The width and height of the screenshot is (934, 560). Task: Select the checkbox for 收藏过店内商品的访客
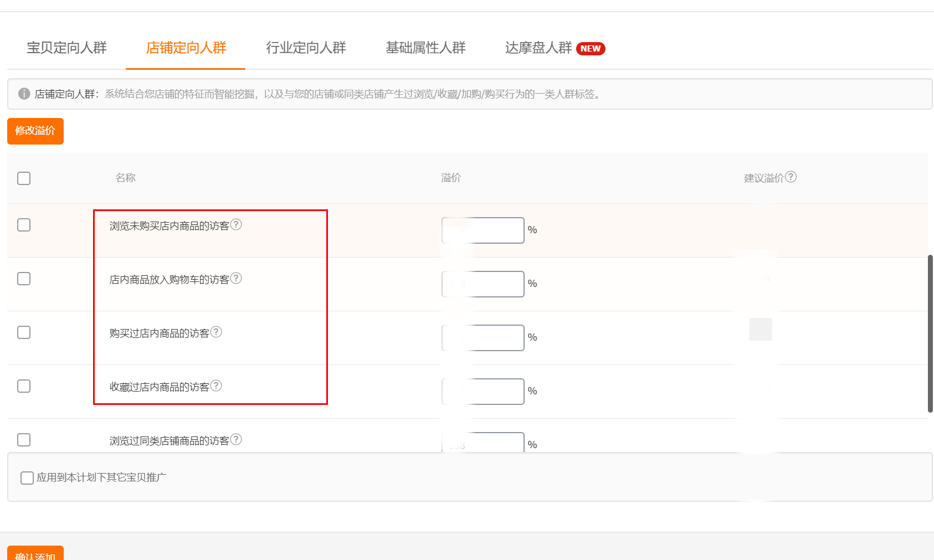(24, 386)
